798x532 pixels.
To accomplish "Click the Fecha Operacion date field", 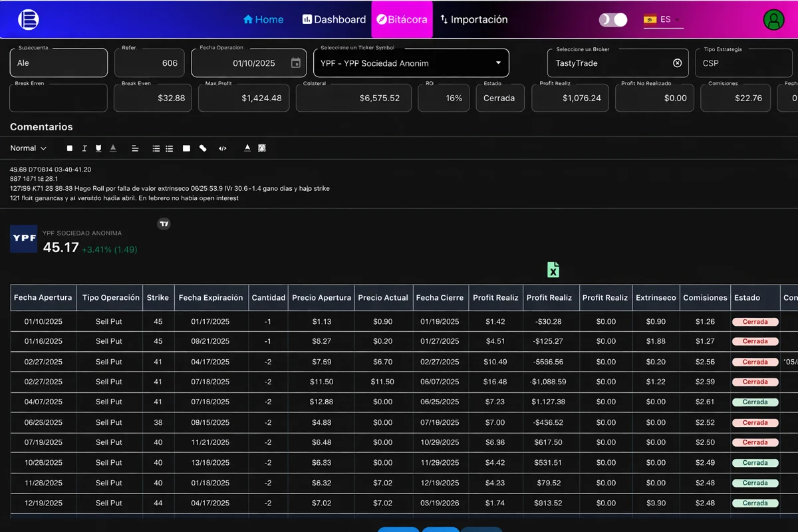I will 249,63.
